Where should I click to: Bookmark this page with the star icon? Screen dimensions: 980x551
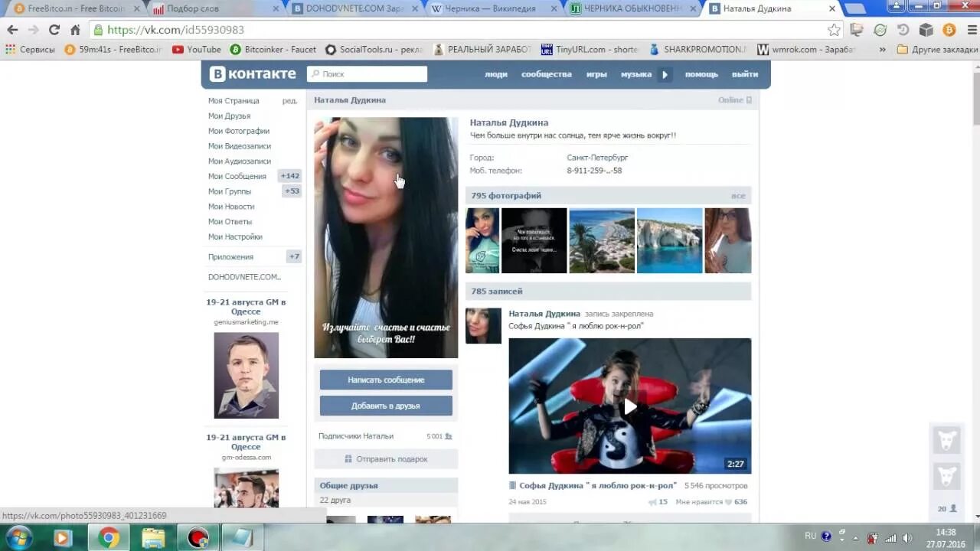834,30
